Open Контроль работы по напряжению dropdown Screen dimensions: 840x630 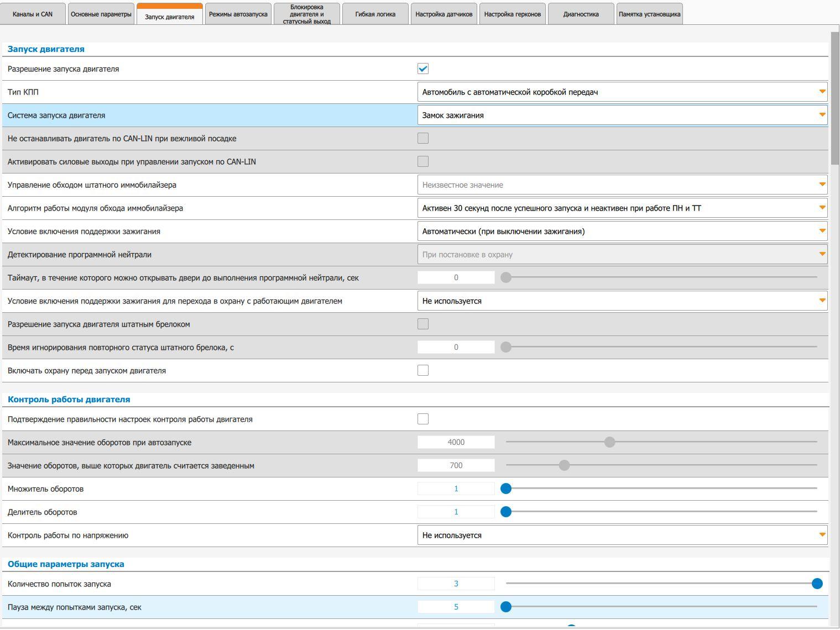(622, 535)
